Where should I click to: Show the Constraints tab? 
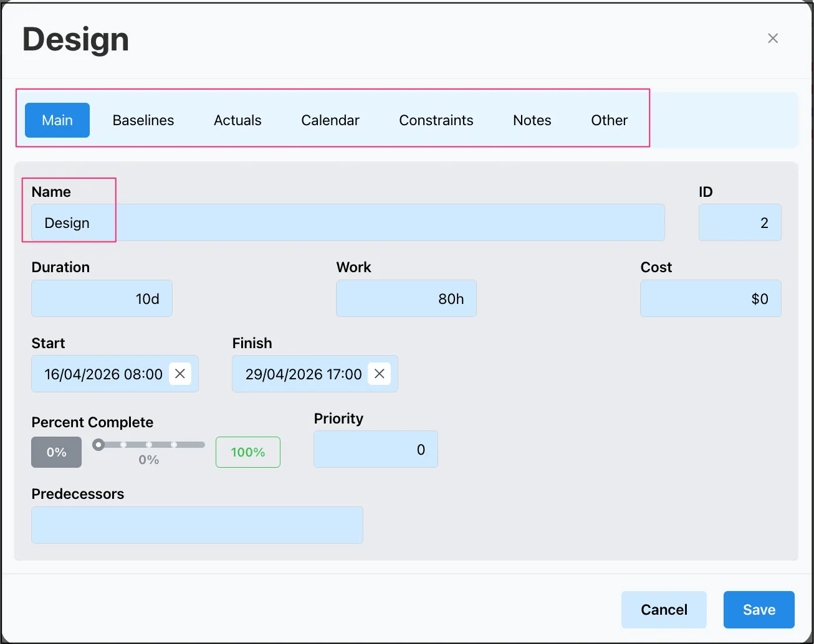point(436,120)
